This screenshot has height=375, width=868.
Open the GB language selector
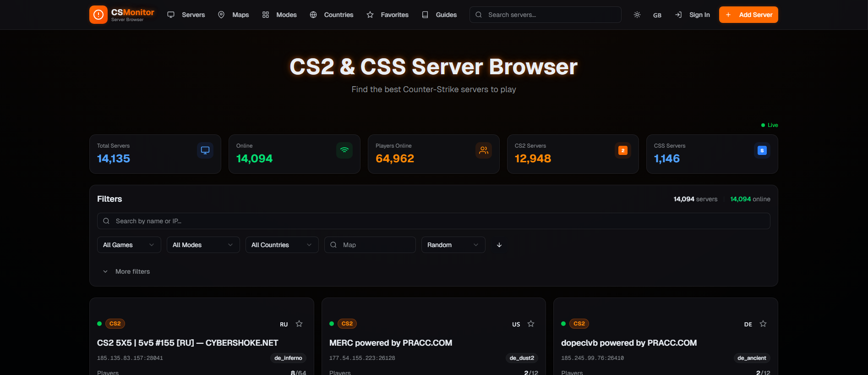click(x=657, y=15)
